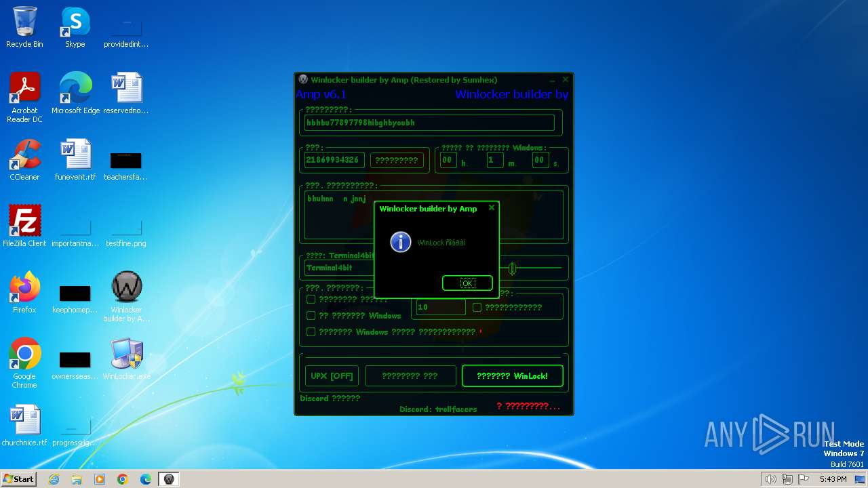868x488 pixels.
Task: Toggle the long Windows checkbox with the red mark
Action: (311, 331)
